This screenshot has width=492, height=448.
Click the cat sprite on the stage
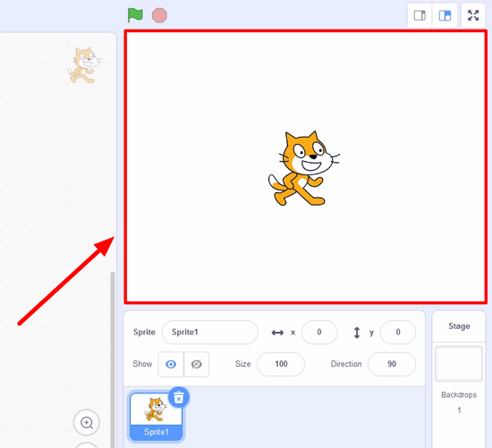click(304, 168)
